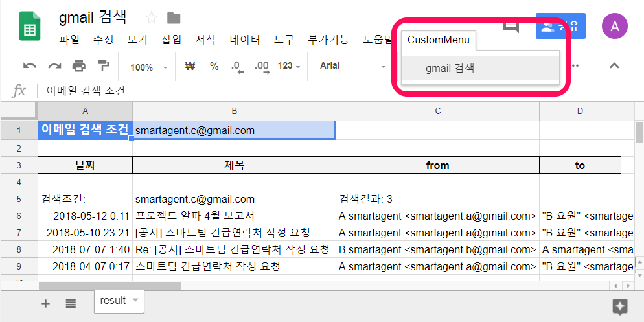Open the 보기 menu
The height and width of the screenshot is (322, 644).
coord(137,40)
